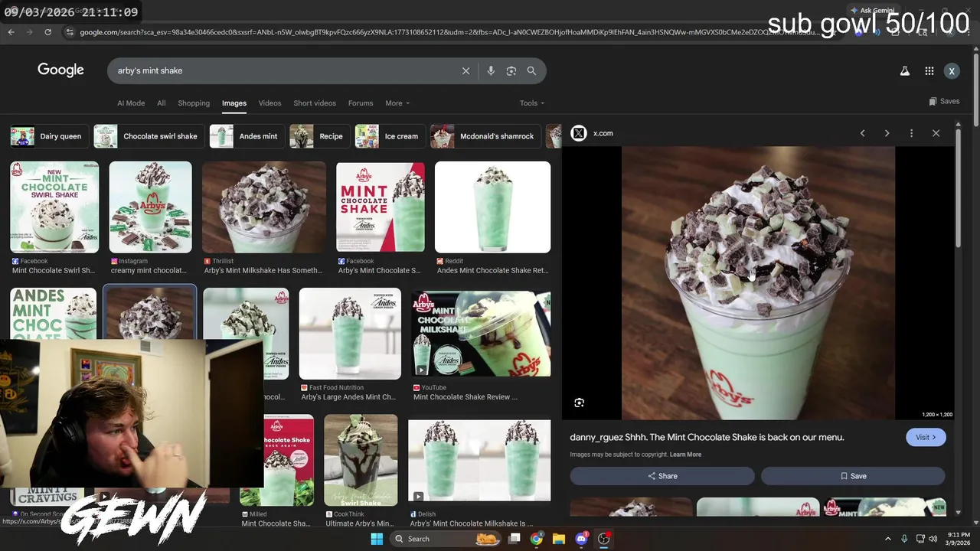Switch to the Shopping tab
This screenshot has height=551, width=980.
tap(194, 103)
